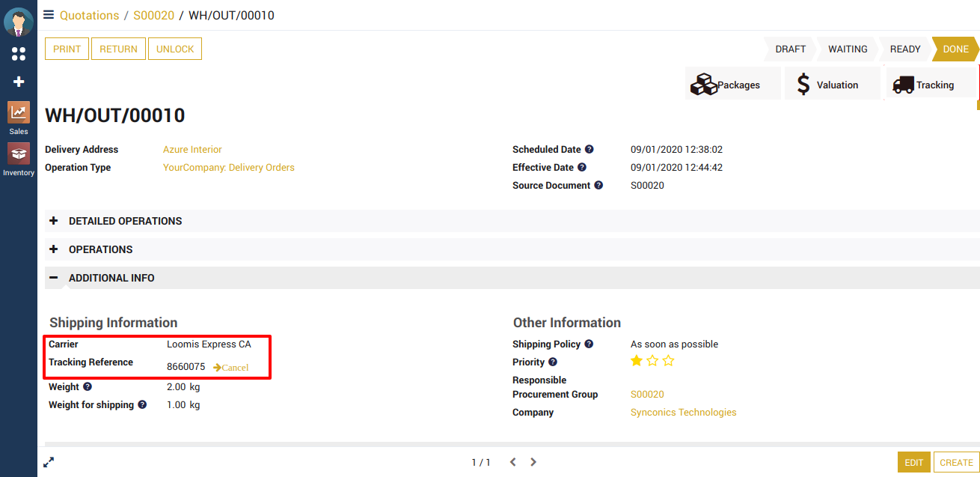Open the Inventory app icon
The image size is (980, 477).
[x=19, y=154]
